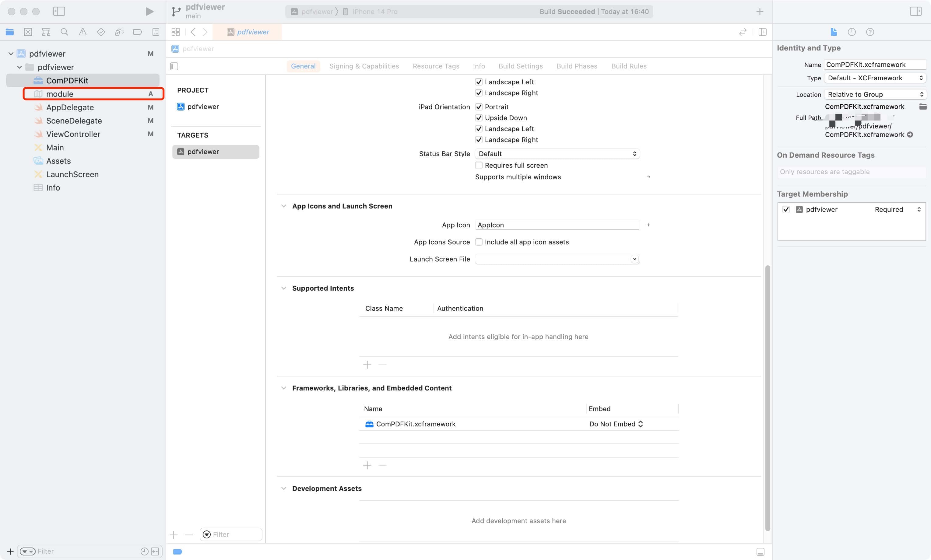
Task: Enable Include all app icon assets
Action: tap(479, 242)
